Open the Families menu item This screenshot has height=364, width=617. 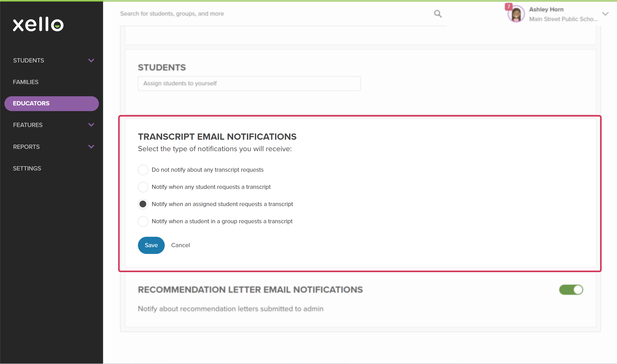coord(26,82)
